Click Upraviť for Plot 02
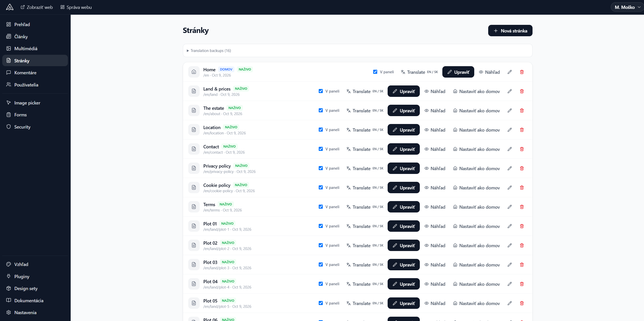This screenshot has width=644, height=321. (404, 245)
